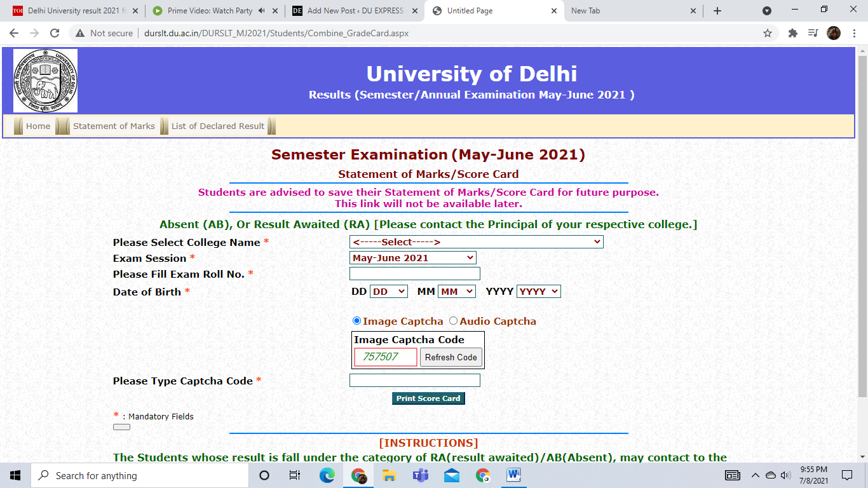Open Microsoft Word from the taskbar
The height and width of the screenshot is (488, 868).
[x=513, y=475]
